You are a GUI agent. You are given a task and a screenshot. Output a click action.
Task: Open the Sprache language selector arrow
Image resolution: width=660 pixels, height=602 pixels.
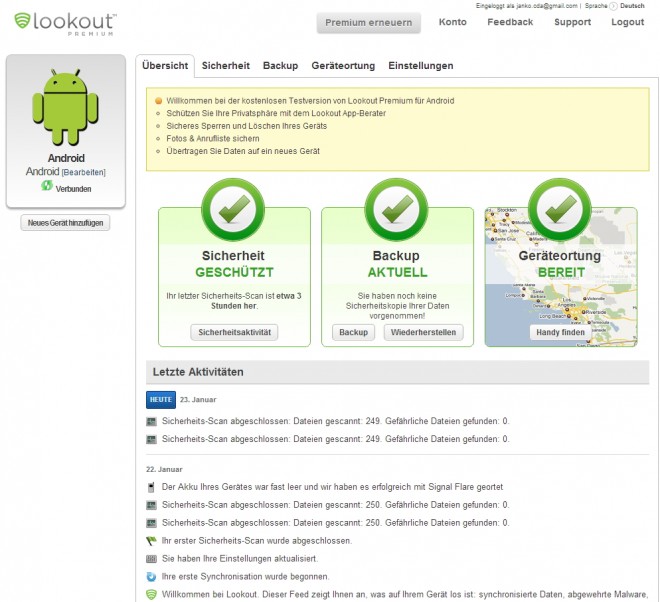(x=613, y=6)
